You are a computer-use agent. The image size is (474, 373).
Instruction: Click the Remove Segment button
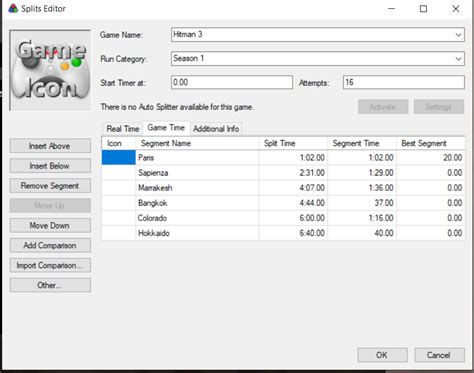click(50, 186)
